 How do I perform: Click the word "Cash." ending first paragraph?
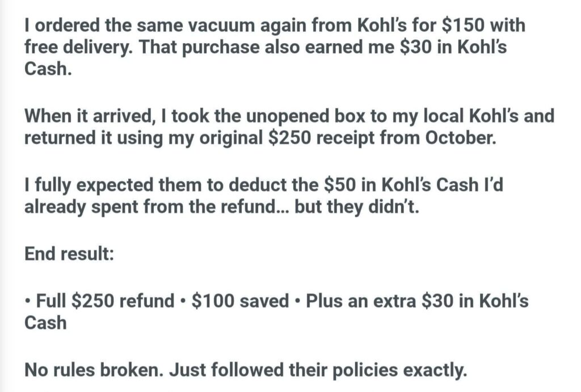point(47,70)
